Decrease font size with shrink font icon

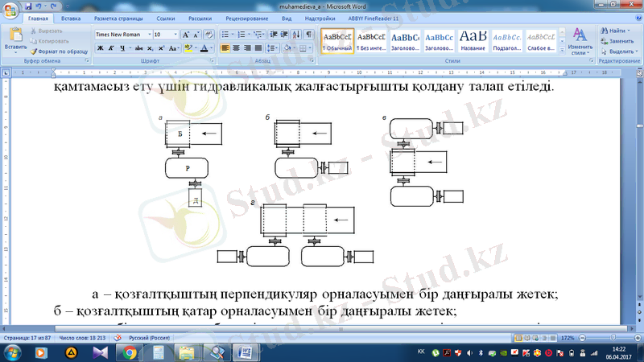(x=196, y=35)
